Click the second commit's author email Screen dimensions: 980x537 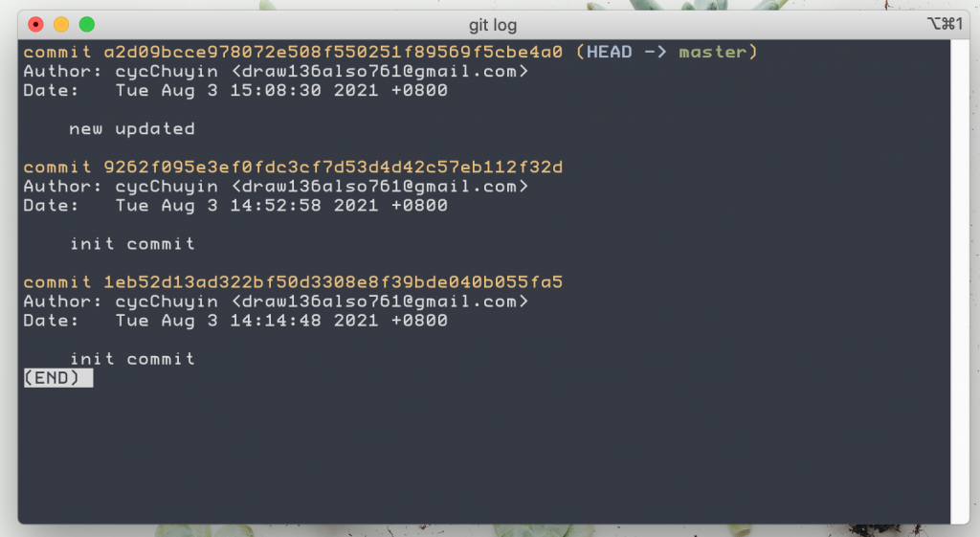click(380, 187)
